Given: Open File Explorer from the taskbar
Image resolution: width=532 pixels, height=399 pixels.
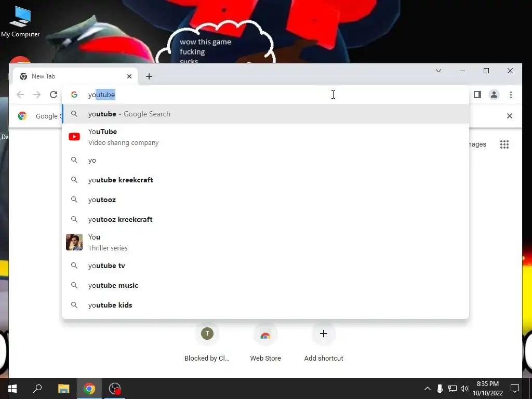Looking at the screenshot, I should pos(63,389).
